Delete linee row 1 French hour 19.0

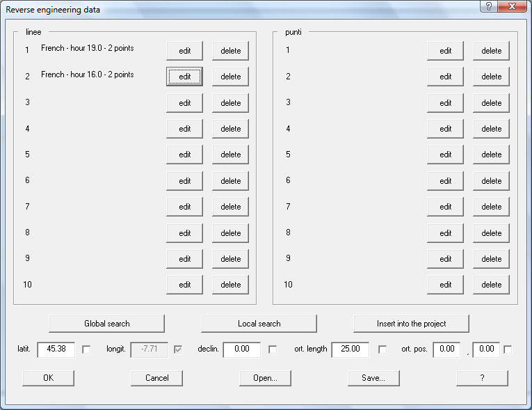click(230, 51)
